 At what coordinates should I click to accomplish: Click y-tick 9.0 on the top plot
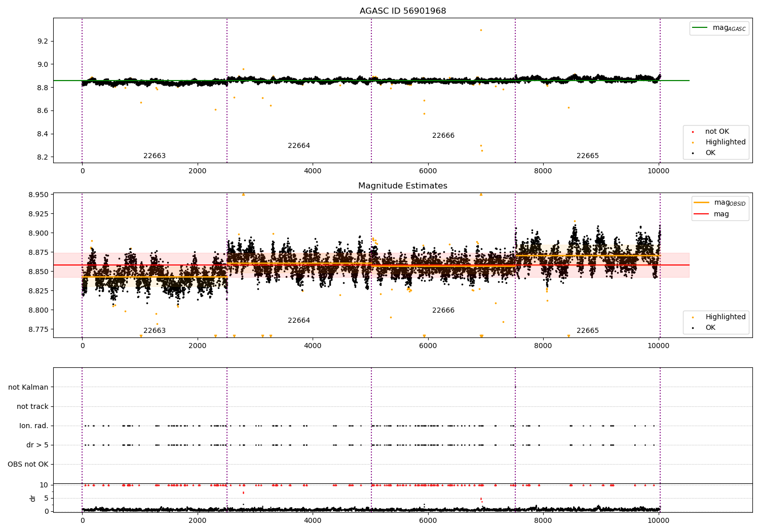point(42,64)
